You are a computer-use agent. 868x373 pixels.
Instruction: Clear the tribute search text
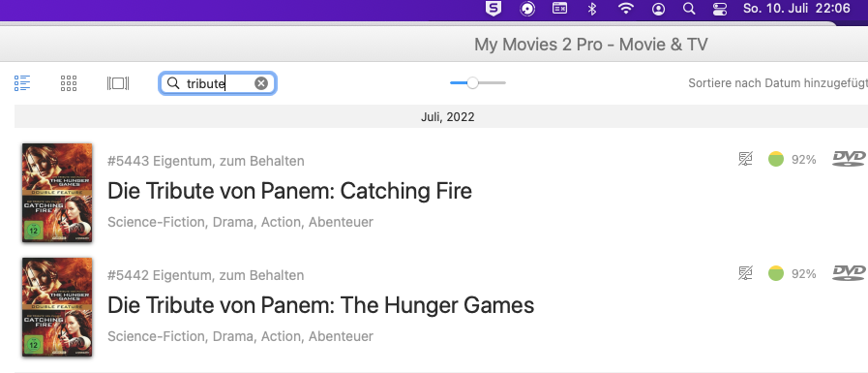coord(260,83)
